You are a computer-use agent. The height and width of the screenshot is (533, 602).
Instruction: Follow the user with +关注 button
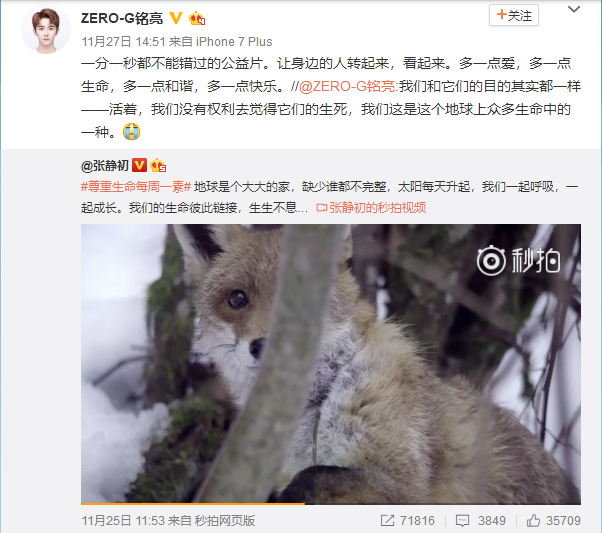pos(514,15)
